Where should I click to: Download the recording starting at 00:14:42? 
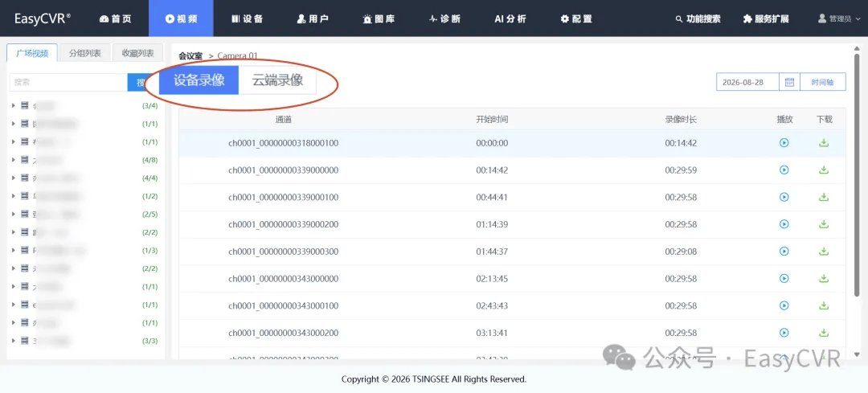pyautogui.click(x=824, y=170)
